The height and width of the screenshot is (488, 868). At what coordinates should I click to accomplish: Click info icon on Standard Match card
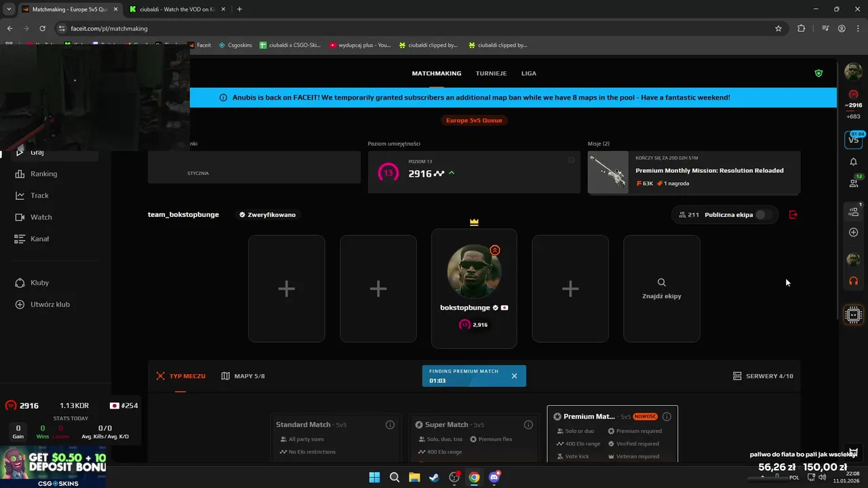pyautogui.click(x=390, y=425)
